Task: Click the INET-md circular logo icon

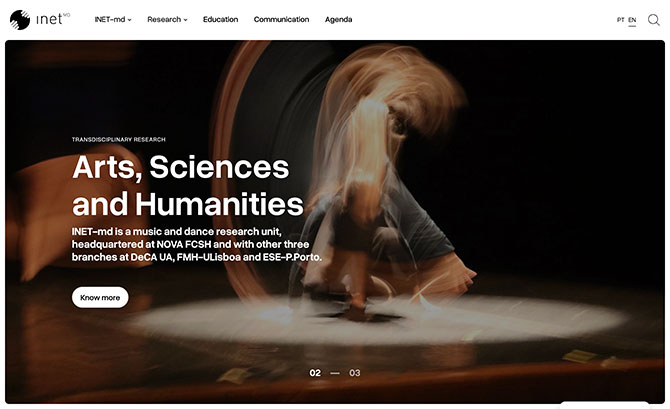Action: (x=20, y=20)
